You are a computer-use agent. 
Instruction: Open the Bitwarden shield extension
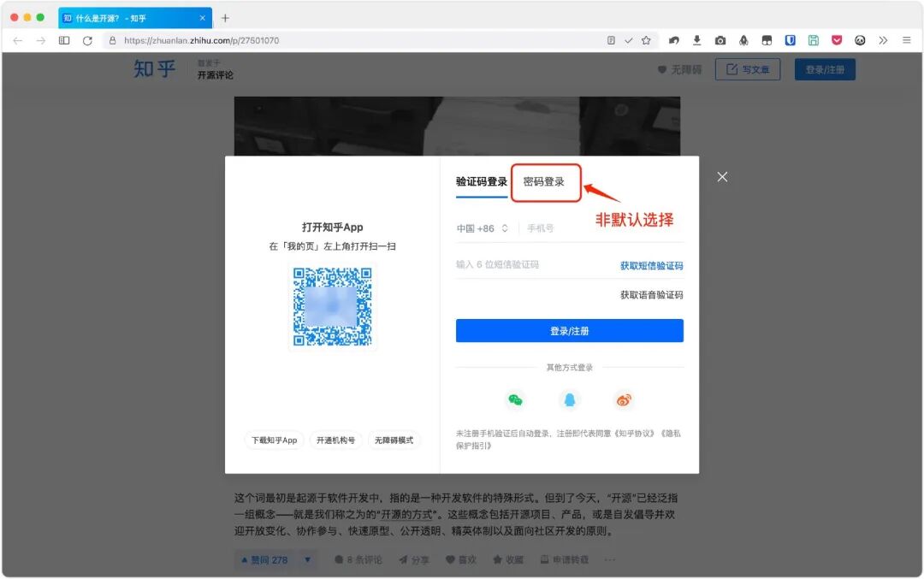(x=791, y=41)
